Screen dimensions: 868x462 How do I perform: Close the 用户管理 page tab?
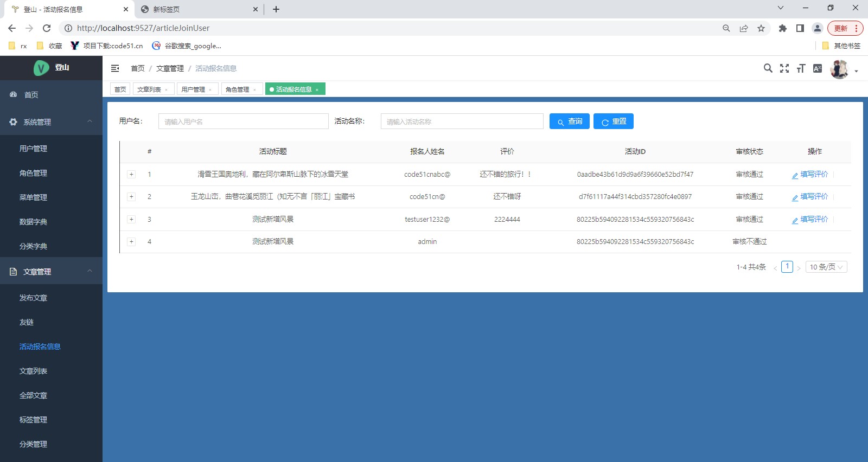(210, 90)
